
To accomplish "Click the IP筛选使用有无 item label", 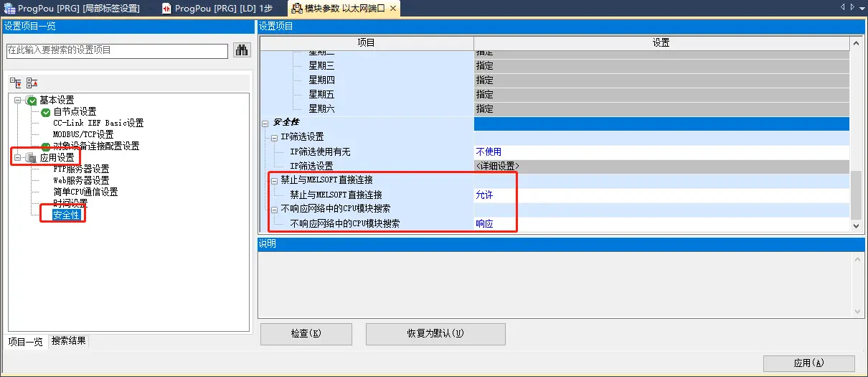I will click(321, 152).
